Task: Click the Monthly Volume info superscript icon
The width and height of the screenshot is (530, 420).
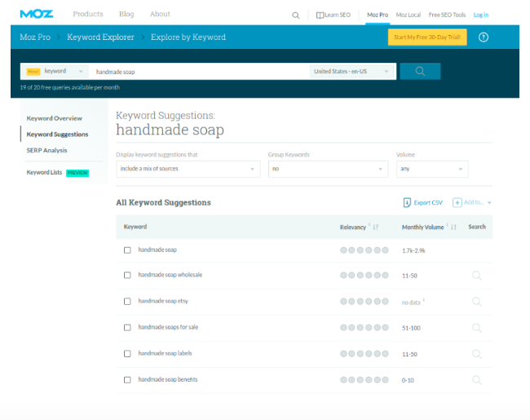Action: [x=447, y=224]
